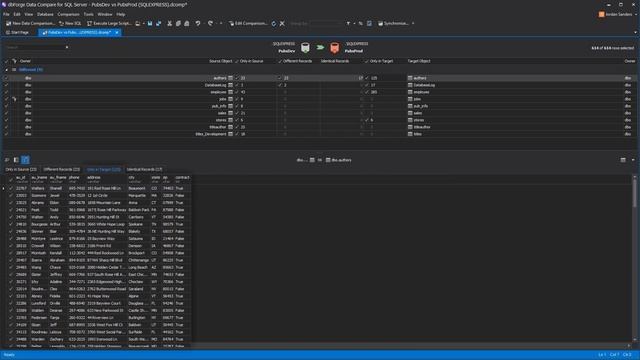The width and height of the screenshot is (640, 360).
Task: Click the table icon beside authors source
Action: (231, 78)
